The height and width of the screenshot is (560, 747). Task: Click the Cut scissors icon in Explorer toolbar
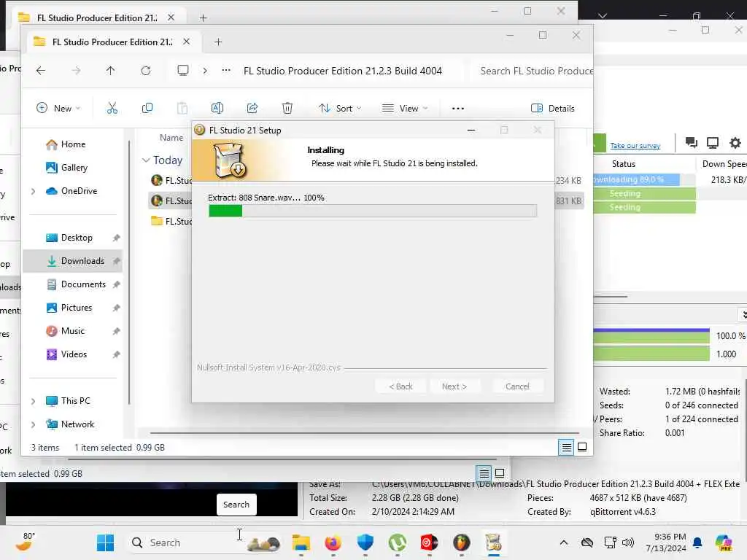pos(112,108)
